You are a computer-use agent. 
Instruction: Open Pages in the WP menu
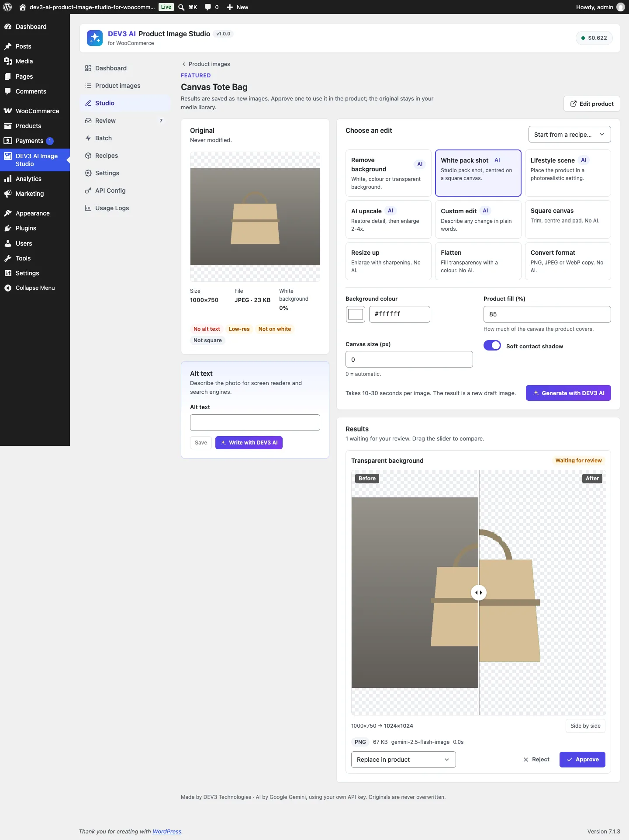(x=35, y=76)
